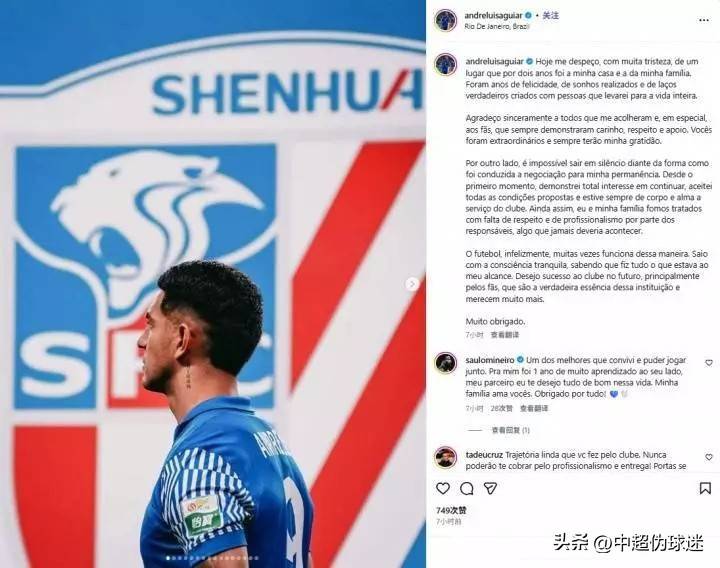Screen dimensions: 720x568
Task: Open tadeucruz profile picture
Action: (445, 458)
